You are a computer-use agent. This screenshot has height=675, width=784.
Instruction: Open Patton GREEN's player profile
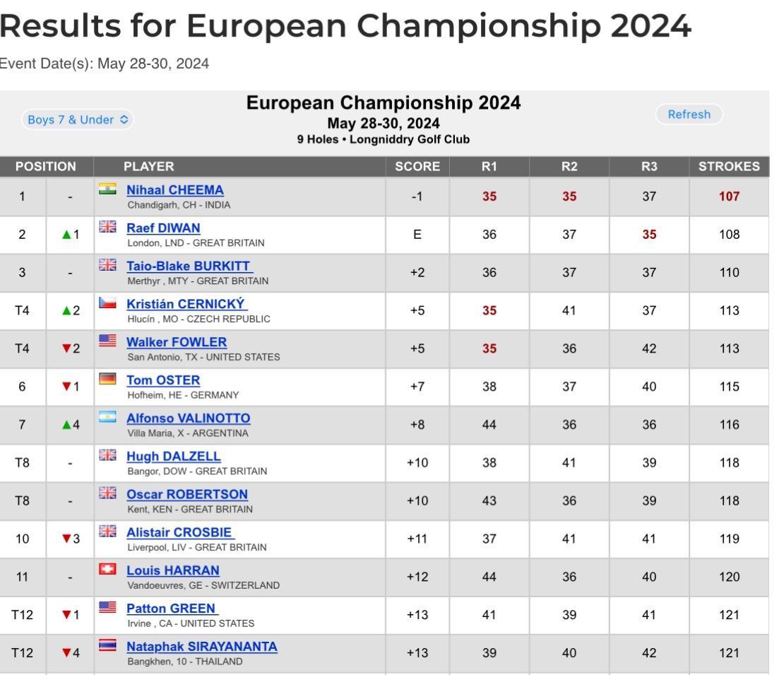point(171,609)
